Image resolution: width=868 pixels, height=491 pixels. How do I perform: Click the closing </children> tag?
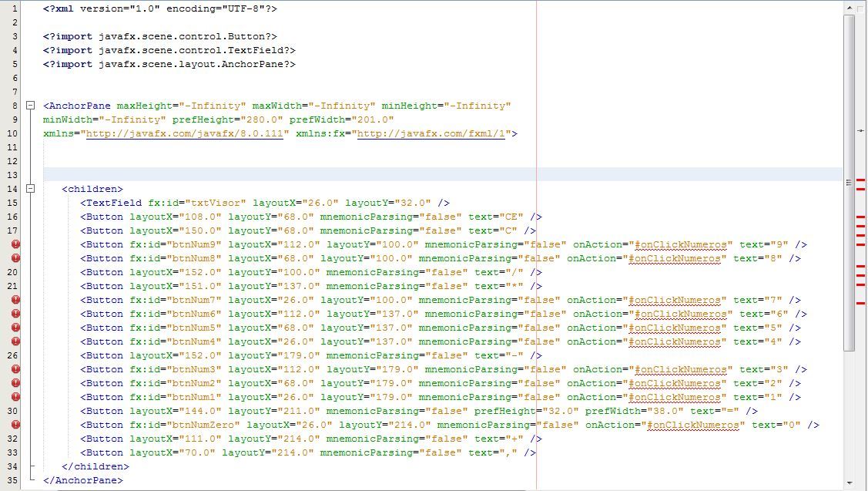point(96,466)
